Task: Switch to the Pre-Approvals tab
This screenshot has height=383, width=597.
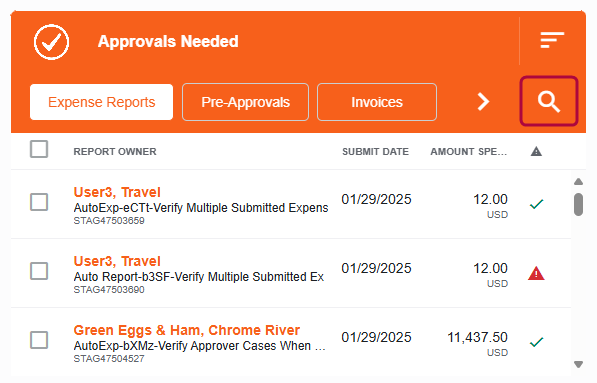Action: coord(245,102)
